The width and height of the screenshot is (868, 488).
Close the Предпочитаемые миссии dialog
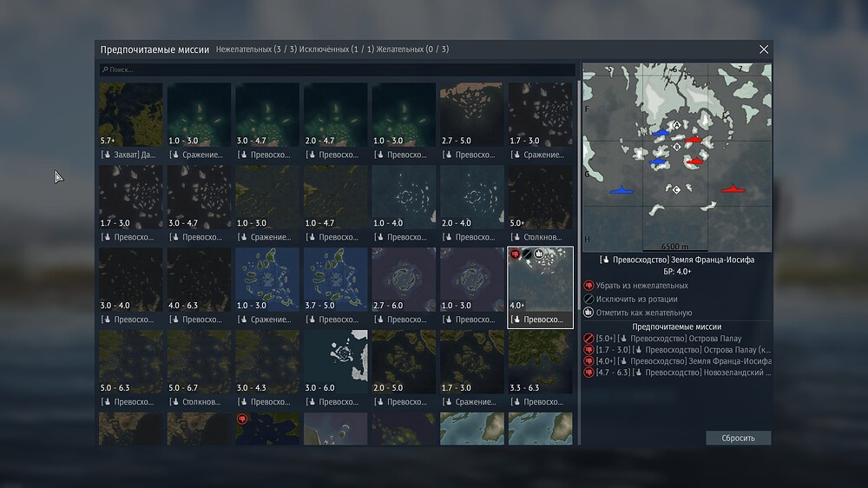click(764, 49)
